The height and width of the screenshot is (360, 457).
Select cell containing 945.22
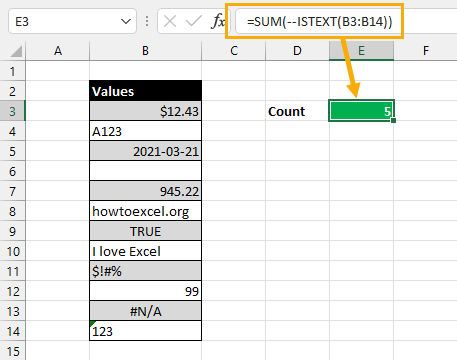[145, 191]
